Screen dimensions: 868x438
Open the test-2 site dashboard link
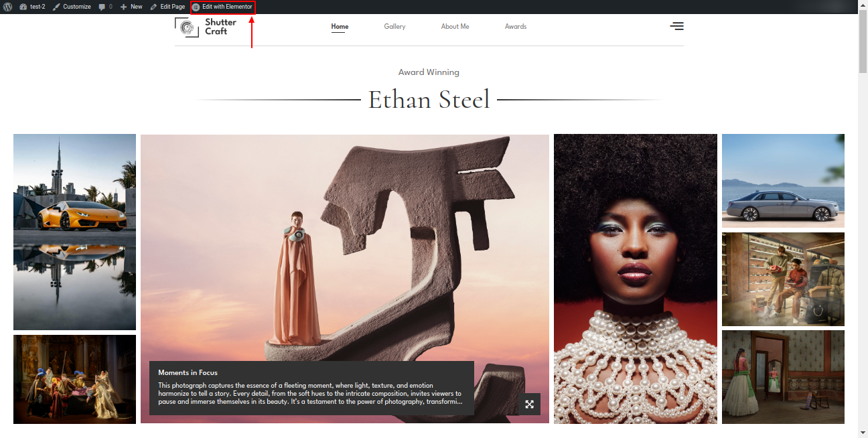pos(32,7)
